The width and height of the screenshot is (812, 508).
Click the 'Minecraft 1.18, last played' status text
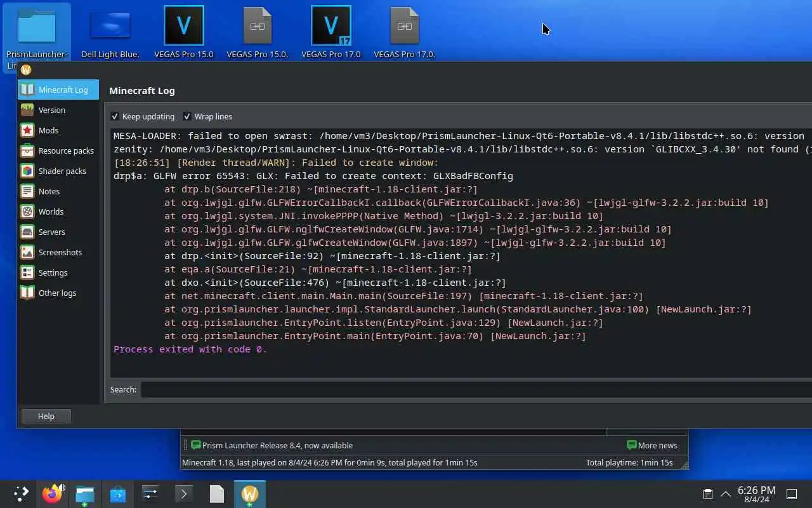click(330, 462)
